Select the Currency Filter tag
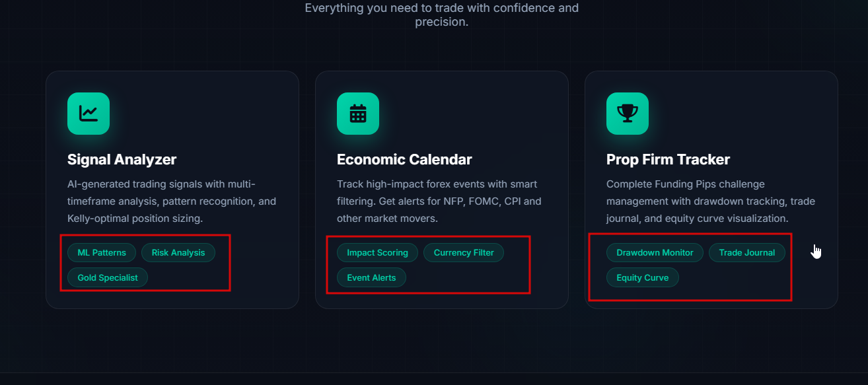868x385 pixels. 464,253
